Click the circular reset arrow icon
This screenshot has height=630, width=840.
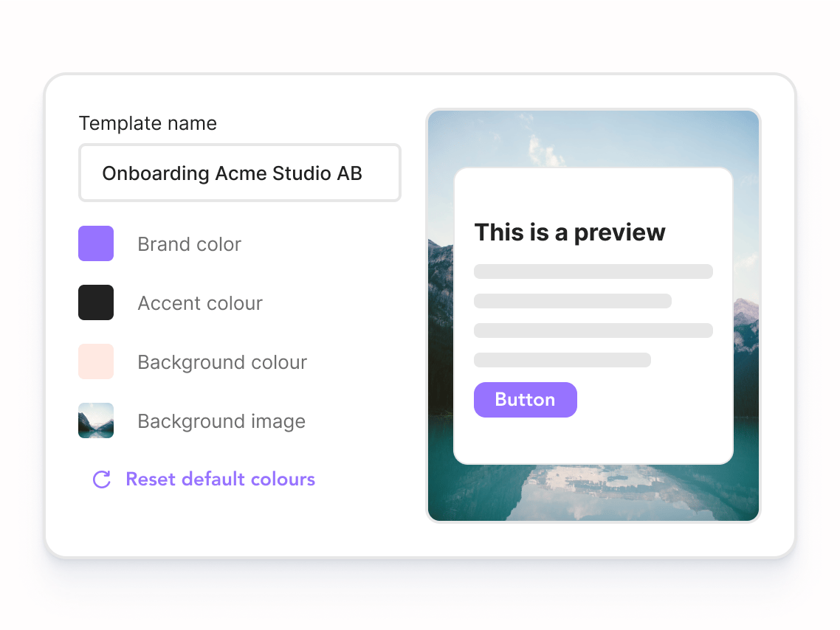pyautogui.click(x=102, y=480)
